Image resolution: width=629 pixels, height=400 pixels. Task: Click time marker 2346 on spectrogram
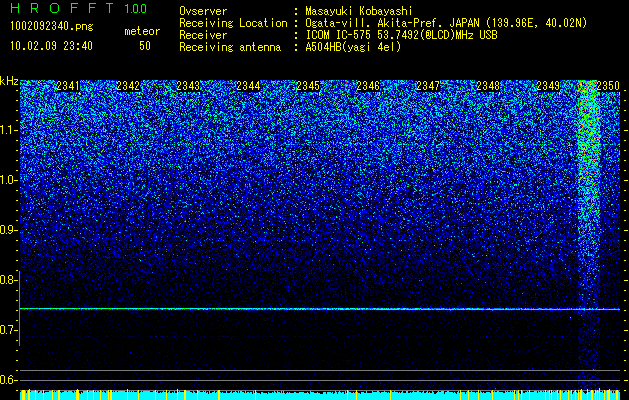[368, 85]
